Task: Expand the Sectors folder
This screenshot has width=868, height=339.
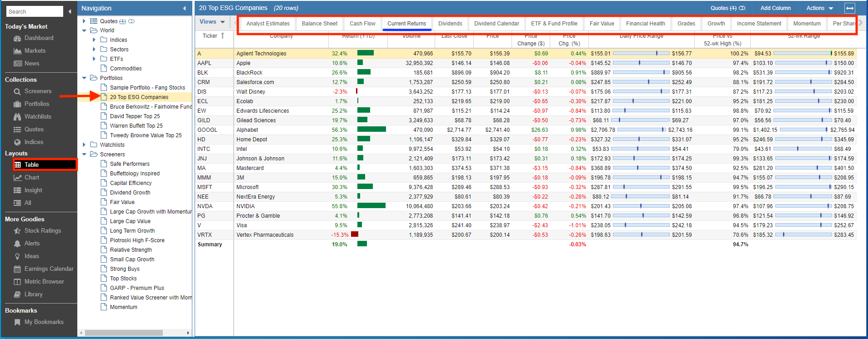Action: pos(94,50)
